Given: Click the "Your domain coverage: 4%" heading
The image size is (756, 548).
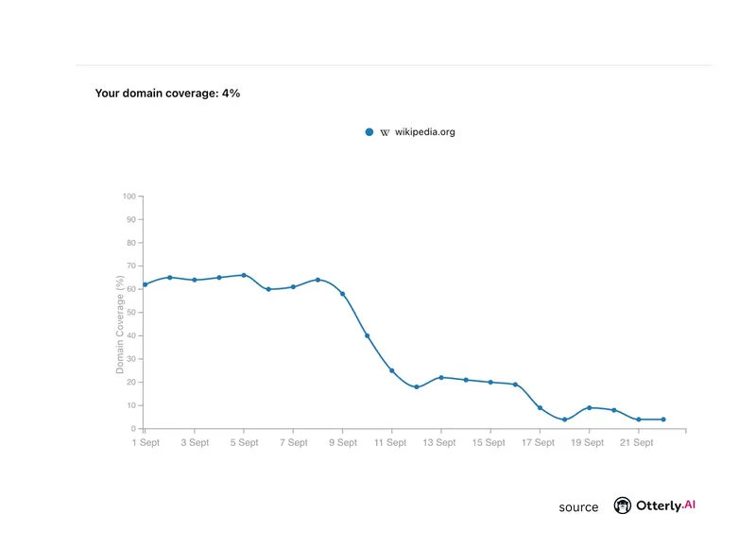Looking at the screenshot, I should click(167, 94).
